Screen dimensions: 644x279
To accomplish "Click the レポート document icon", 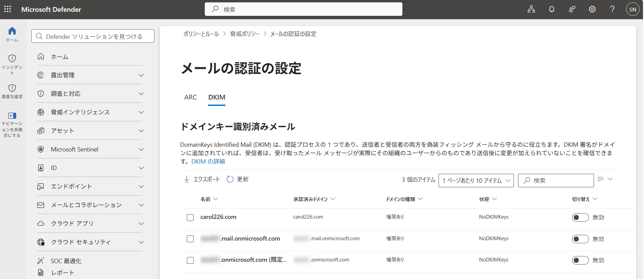I will click(41, 273).
